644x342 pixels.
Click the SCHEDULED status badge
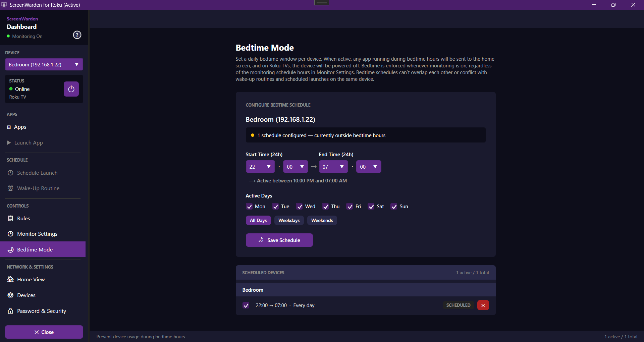click(458, 305)
